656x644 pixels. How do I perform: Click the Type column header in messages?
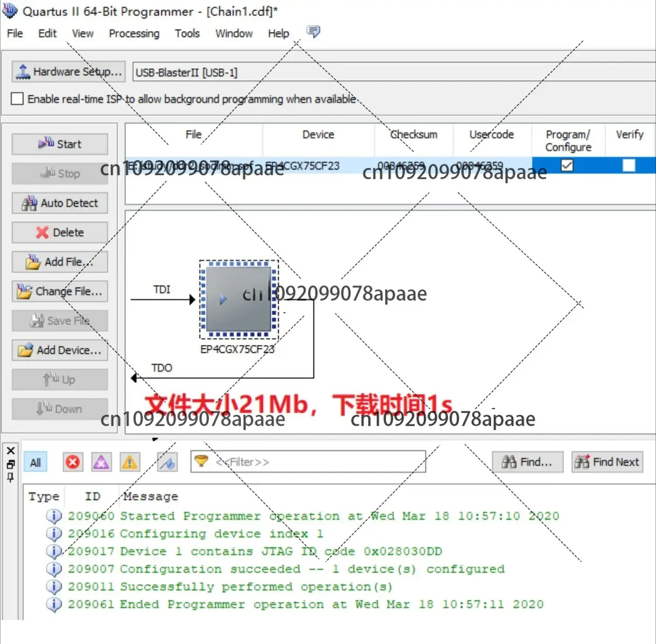click(44, 496)
